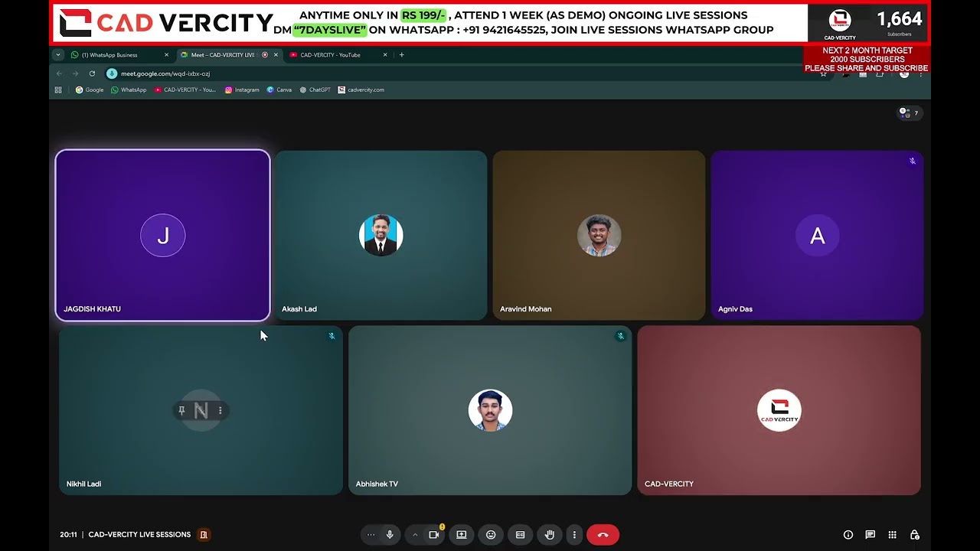Show participants list with count 7

coord(910,113)
